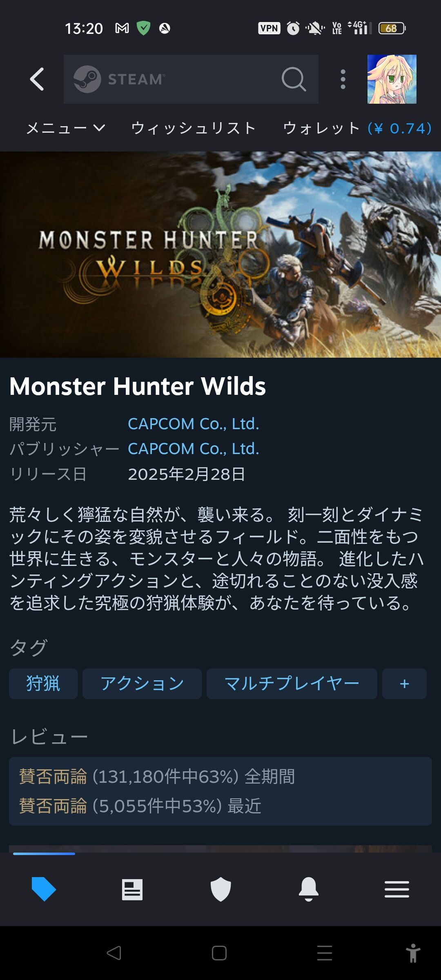
Task: Expand more tags with plus button
Action: tap(404, 684)
